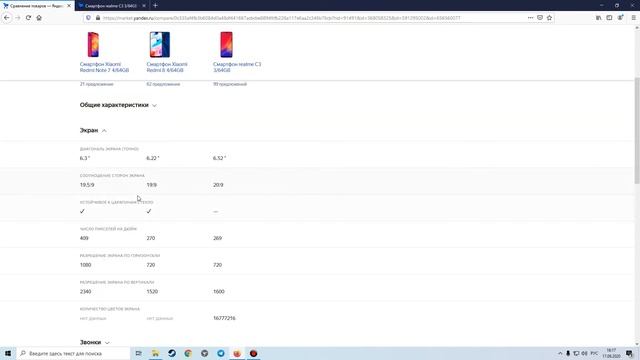Open the Firefox hamburger menu

click(633, 18)
